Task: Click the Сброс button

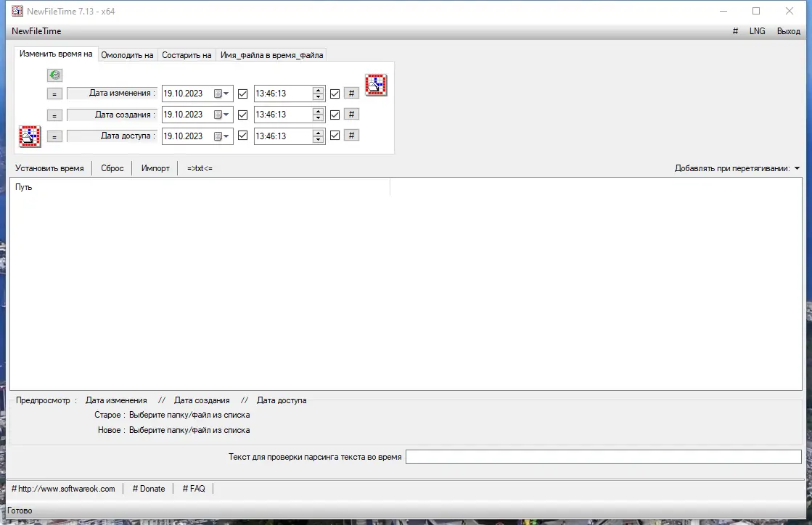Action: tap(112, 168)
